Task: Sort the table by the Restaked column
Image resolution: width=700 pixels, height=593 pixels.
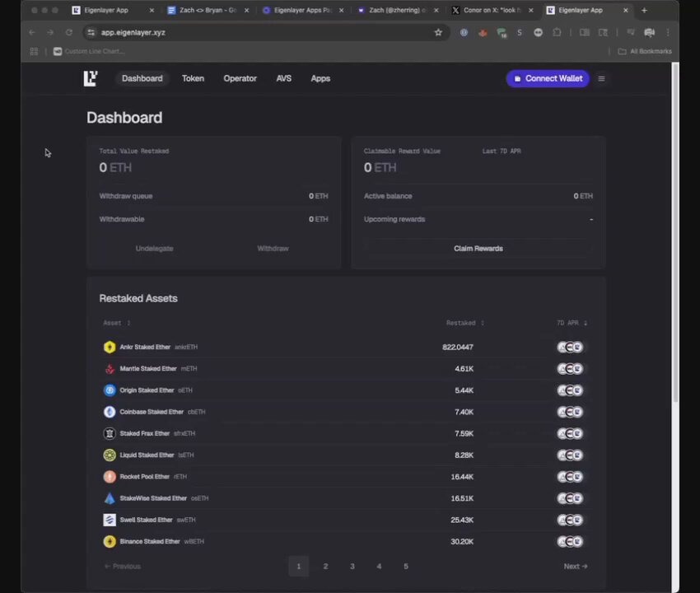Action: pyautogui.click(x=464, y=323)
